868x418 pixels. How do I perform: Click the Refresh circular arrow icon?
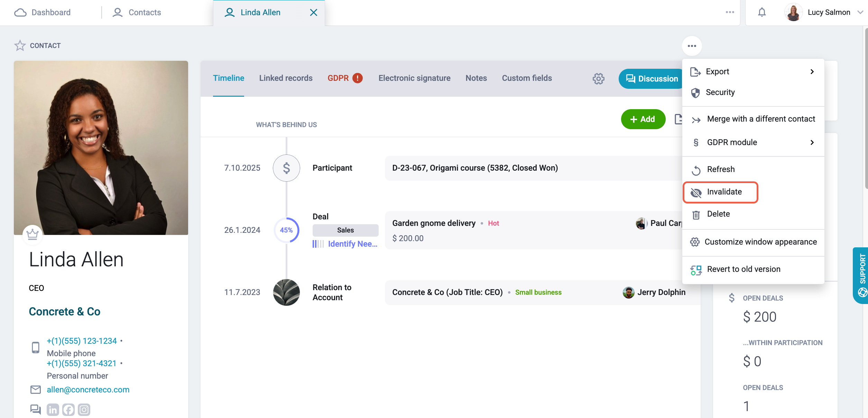pyautogui.click(x=696, y=170)
